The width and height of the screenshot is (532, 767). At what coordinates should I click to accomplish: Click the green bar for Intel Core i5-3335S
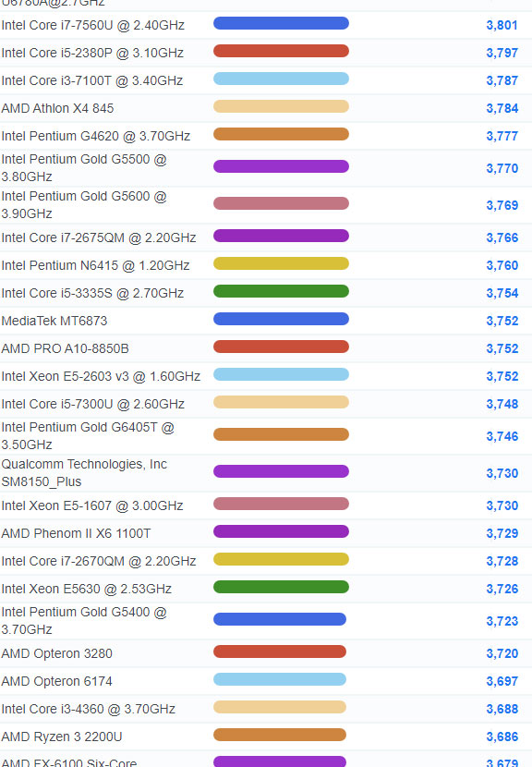click(x=281, y=291)
